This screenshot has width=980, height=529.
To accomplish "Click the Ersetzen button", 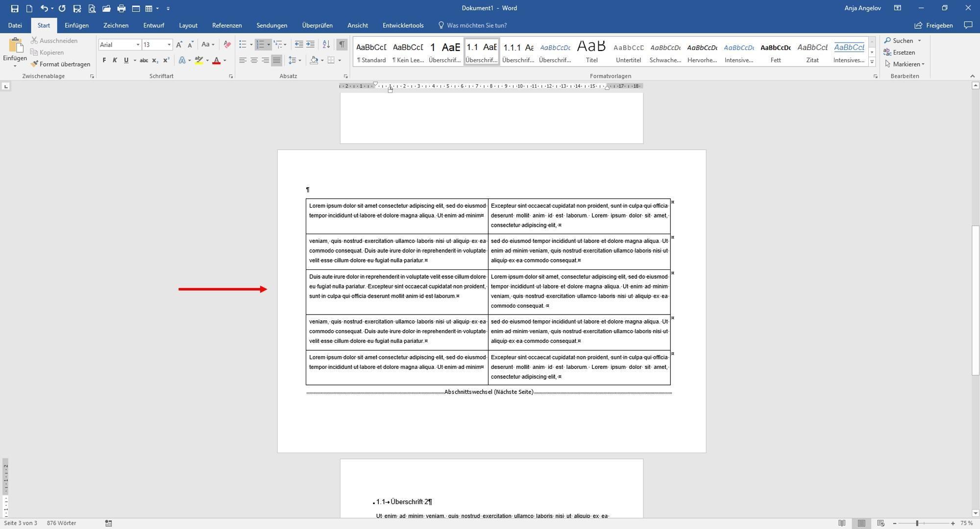I will pyautogui.click(x=904, y=52).
